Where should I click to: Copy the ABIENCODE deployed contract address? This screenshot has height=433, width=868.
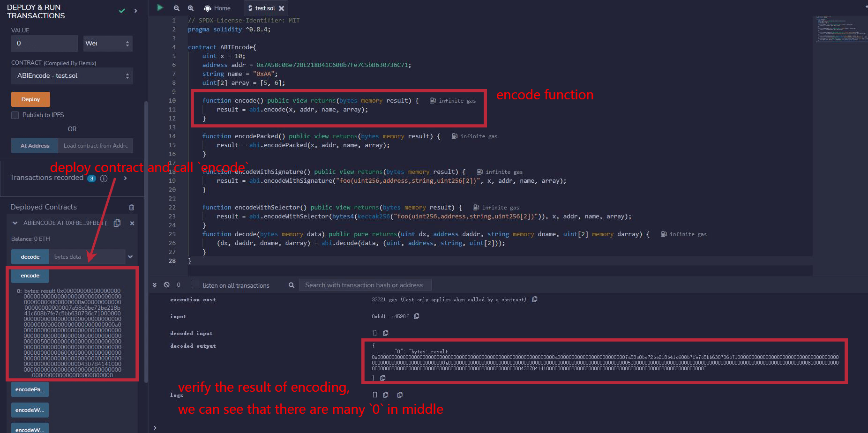pyautogui.click(x=117, y=223)
